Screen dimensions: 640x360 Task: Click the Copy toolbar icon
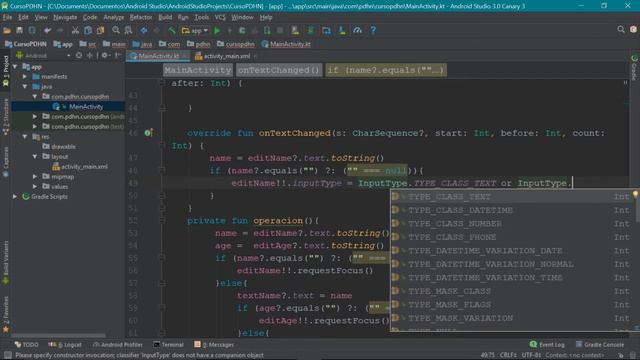(x=88, y=31)
